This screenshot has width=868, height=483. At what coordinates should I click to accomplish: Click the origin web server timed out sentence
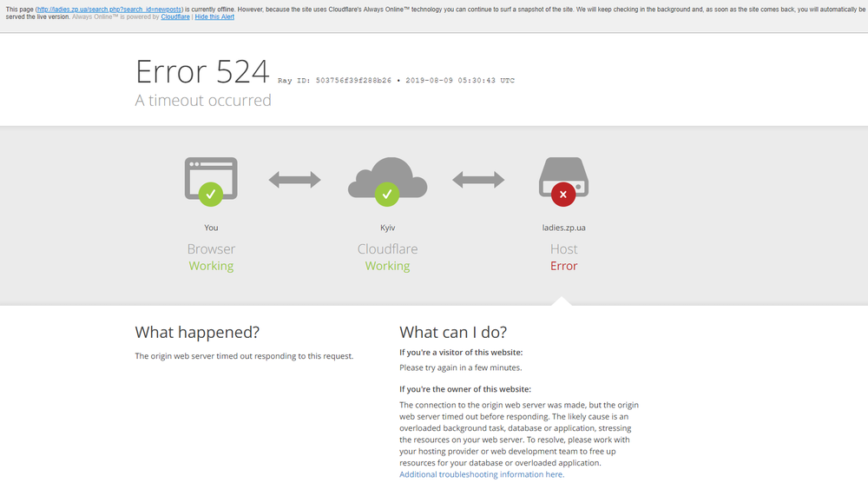(x=244, y=356)
